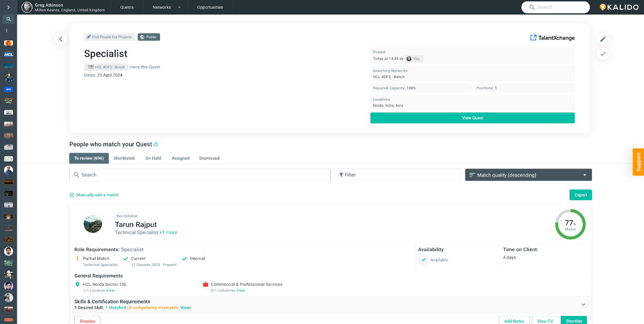This screenshot has height=324, width=644.
Task: Expand Skills & Certification Requirements section
Action: point(583,305)
